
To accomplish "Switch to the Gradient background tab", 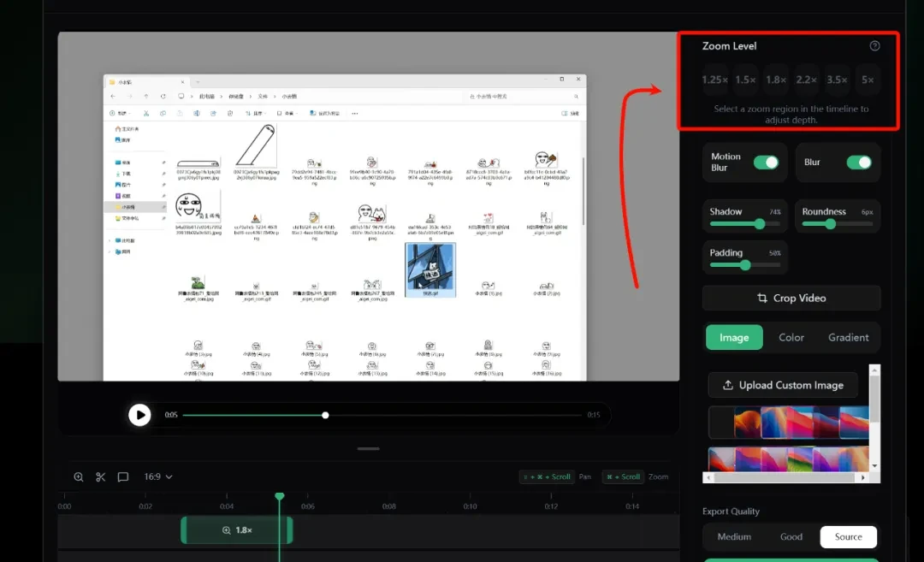I will pyautogui.click(x=848, y=338).
